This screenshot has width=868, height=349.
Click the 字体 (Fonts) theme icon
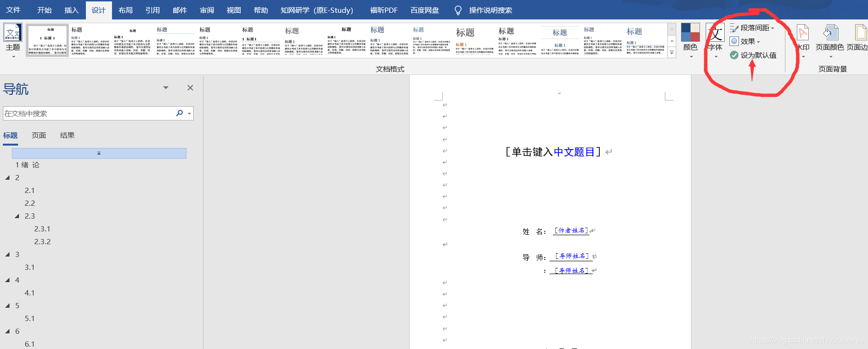click(x=715, y=32)
